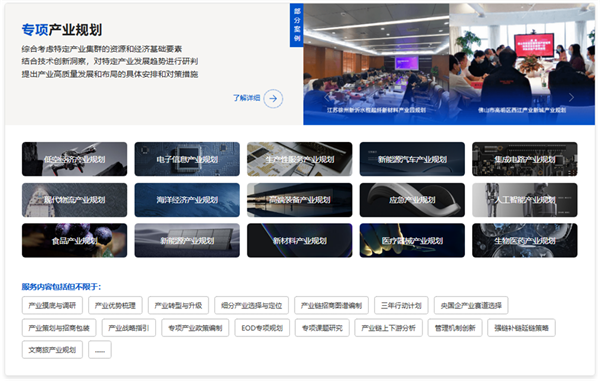The height and width of the screenshot is (381, 600).
Task: Open the 应急产业规划 card
Action: click(412, 200)
